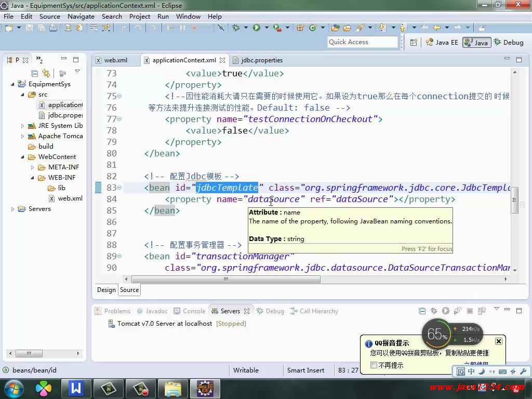Click the New Java Class icon
Viewport: 532px width, 399px height.
(312, 28)
